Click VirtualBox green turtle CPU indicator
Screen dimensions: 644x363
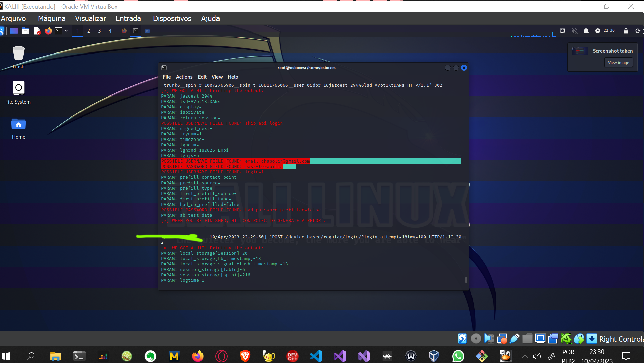click(x=566, y=339)
